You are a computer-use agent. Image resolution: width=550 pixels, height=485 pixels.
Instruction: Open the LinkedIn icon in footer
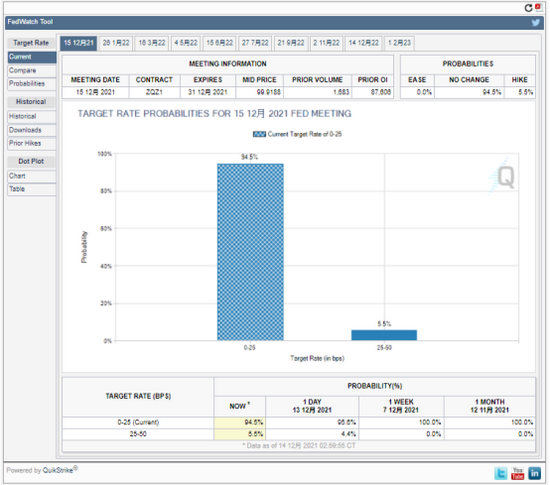[x=534, y=473]
